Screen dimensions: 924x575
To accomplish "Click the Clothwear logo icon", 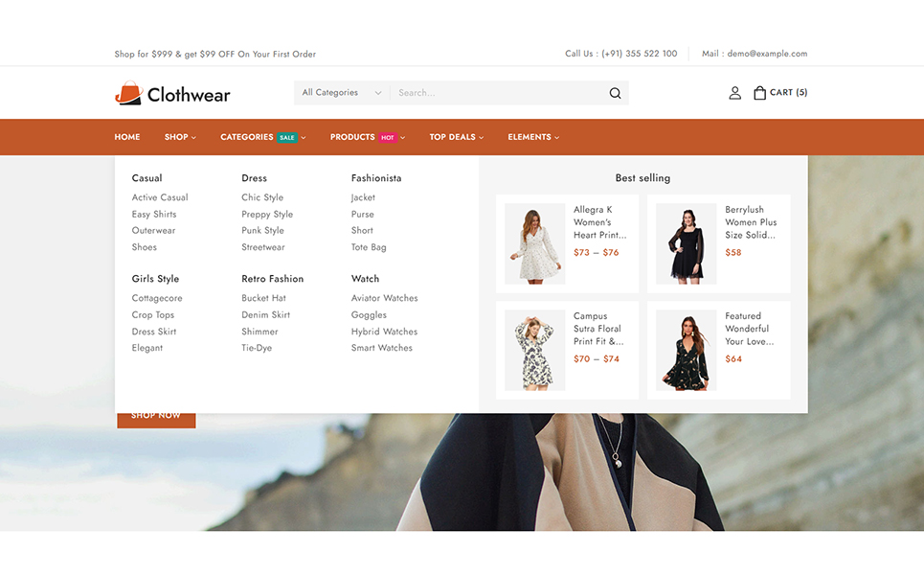I will tap(128, 93).
